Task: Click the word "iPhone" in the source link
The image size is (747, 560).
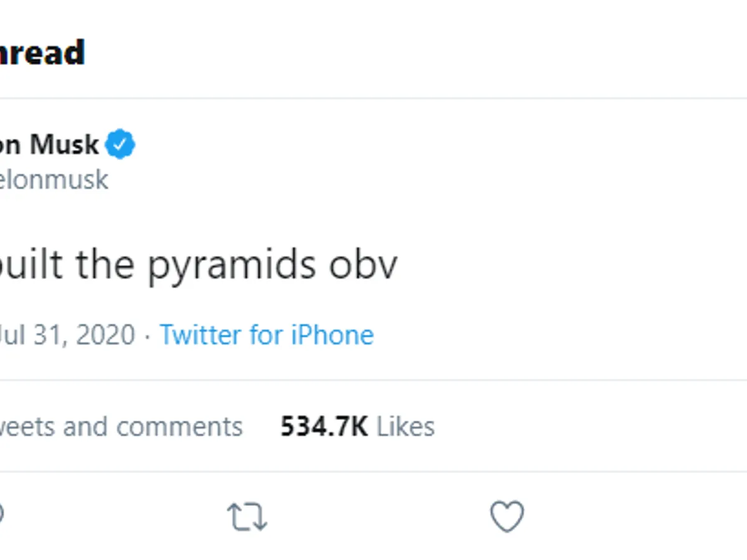Action: pos(332,335)
